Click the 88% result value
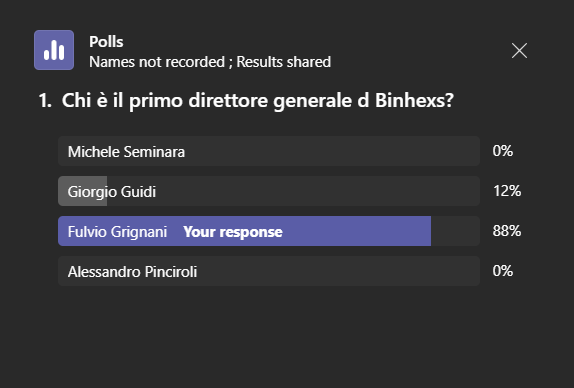Viewport: 574px width, 388px height. 507,231
